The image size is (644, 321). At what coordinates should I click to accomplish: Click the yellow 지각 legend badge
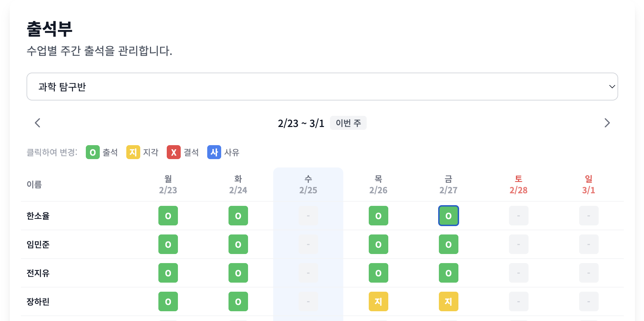coord(133,152)
